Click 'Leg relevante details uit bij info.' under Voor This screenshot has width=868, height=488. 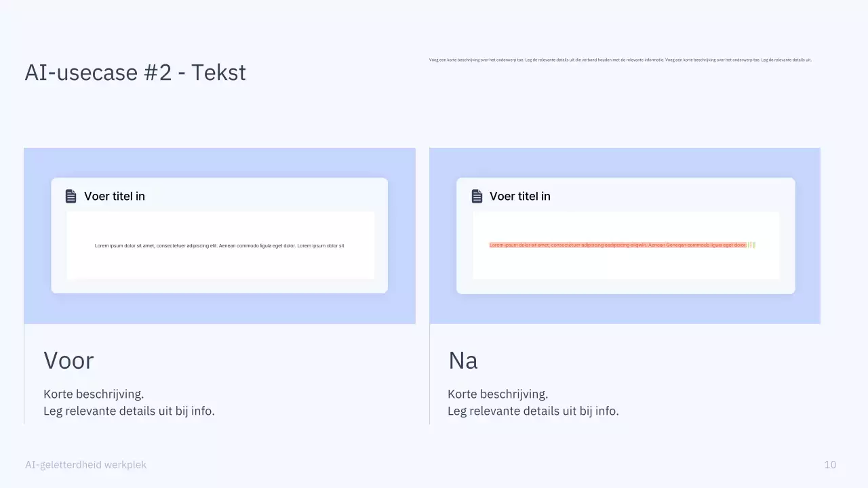pos(129,411)
